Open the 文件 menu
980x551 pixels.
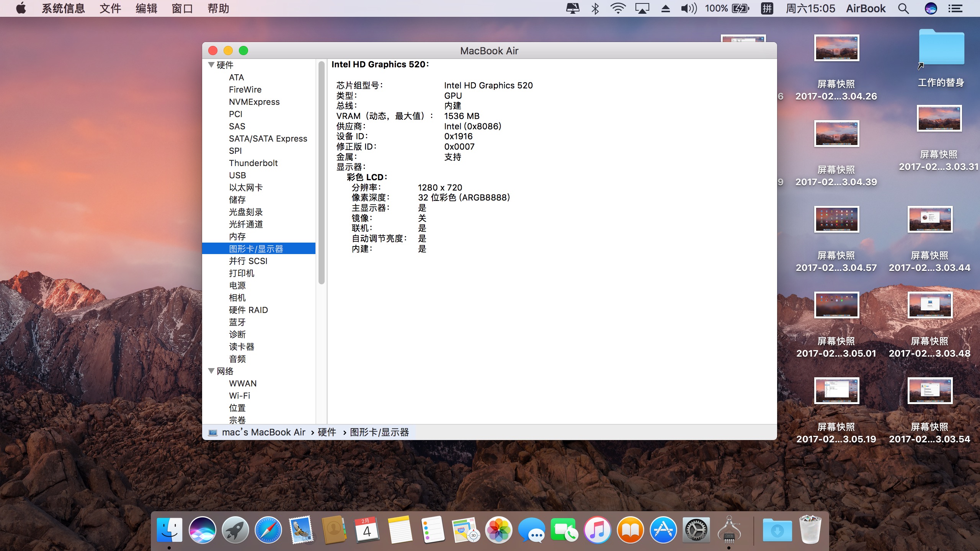coord(110,8)
